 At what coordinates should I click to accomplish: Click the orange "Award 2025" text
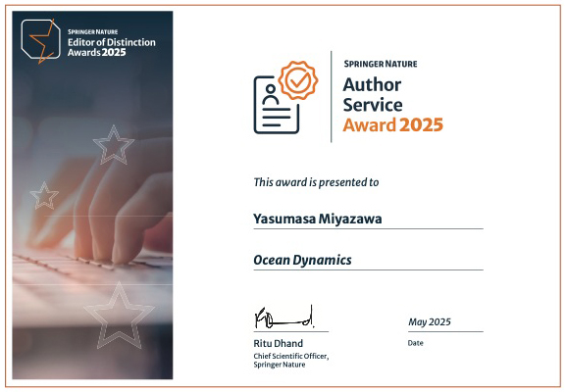tap(392, 124)
